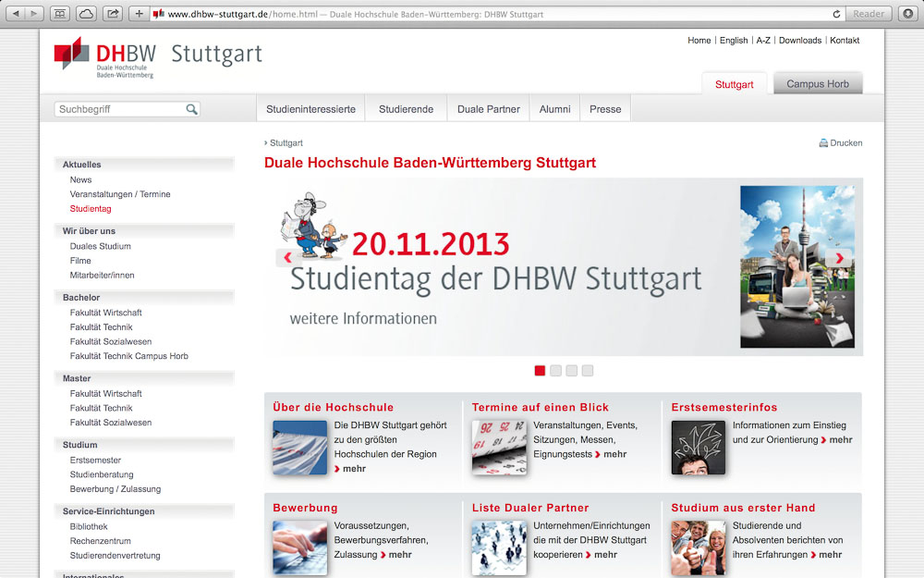Select the first red slider dot
Screen dimensions: 924x578
[540, 371]
